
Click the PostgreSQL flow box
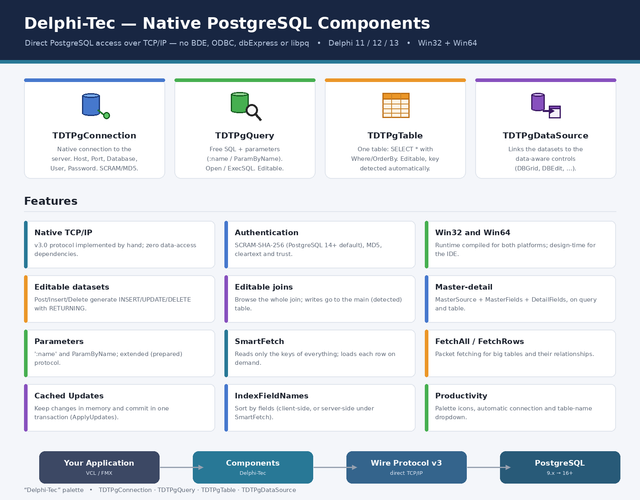(x=560, y=467)
